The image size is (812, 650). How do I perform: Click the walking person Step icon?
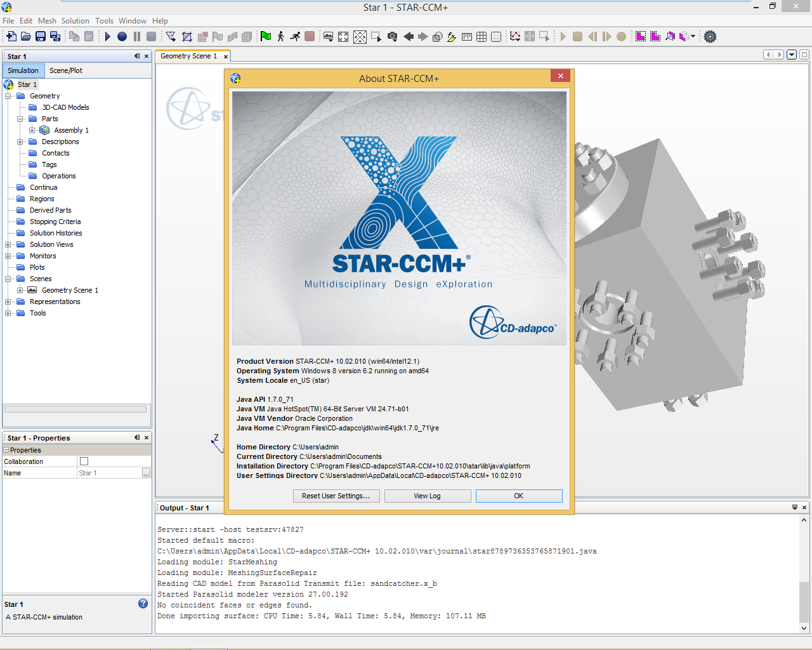280,37
